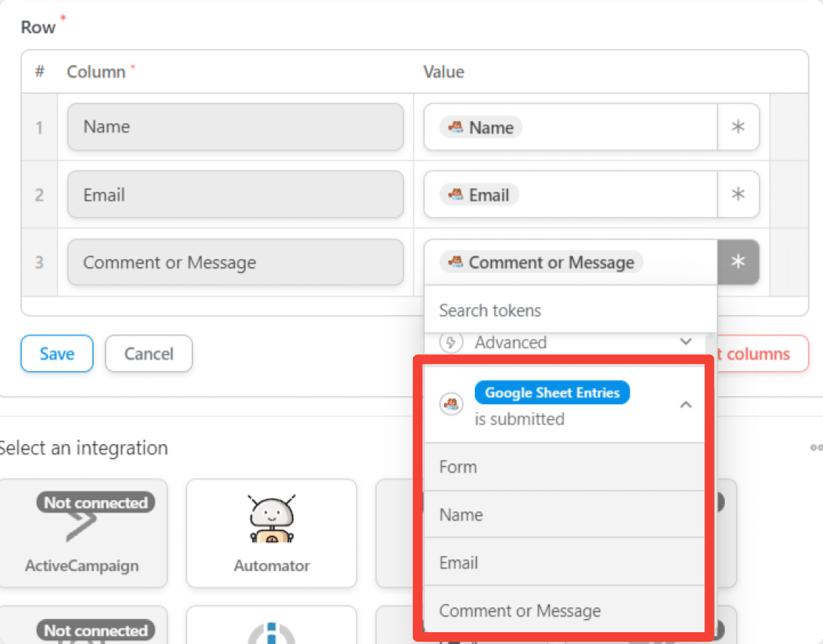This screenshot has width=823, height=644.
Task: Toggle asterisk token picker for Comment row
Action: tap(737, 263)
